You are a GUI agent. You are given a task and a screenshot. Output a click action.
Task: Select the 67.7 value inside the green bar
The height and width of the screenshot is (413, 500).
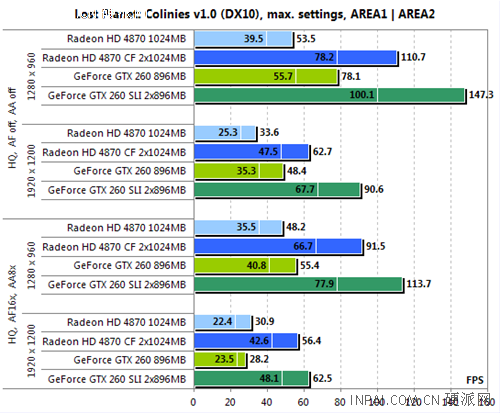[305, 189]
